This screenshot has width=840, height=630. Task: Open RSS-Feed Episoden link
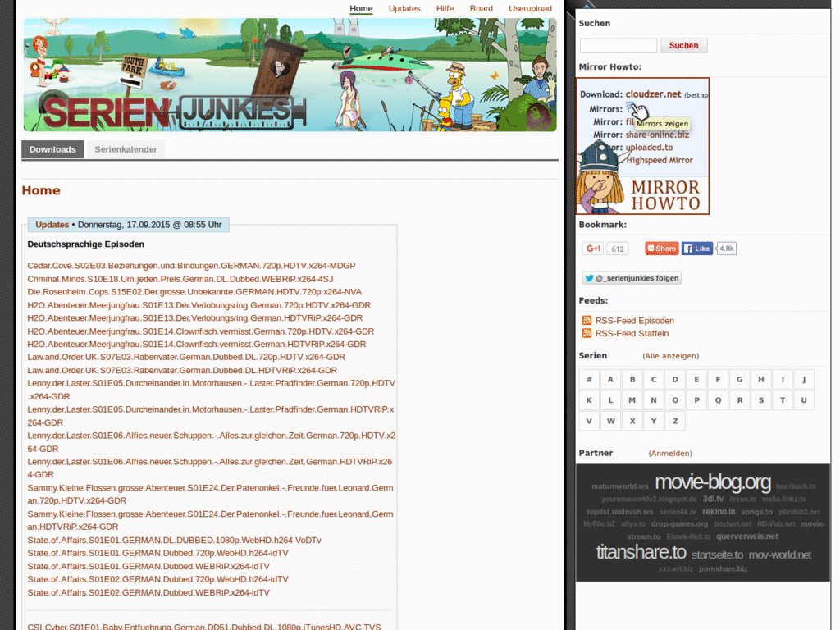coord(635,321)
